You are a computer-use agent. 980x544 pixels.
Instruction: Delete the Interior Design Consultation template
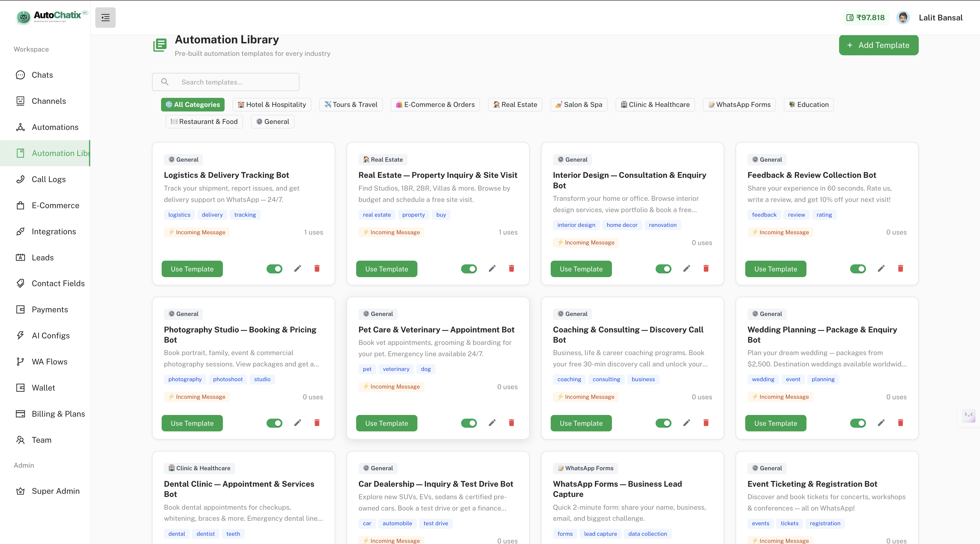[x=706, y=269]
